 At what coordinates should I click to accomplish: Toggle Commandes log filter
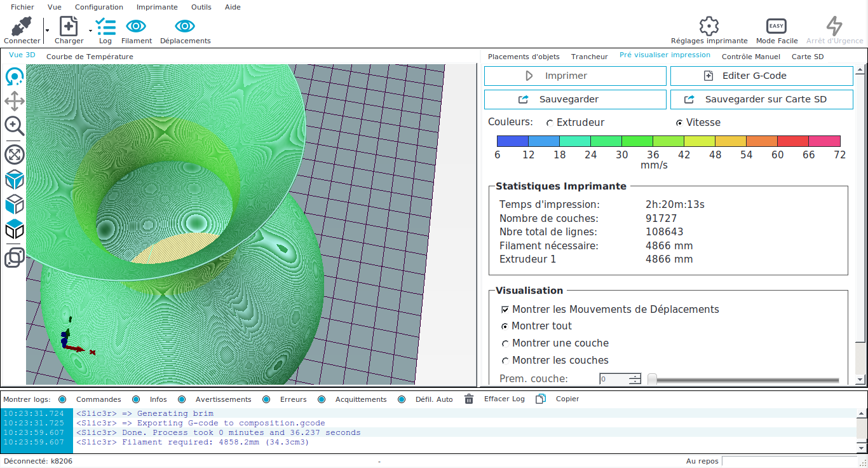click(62, 399)
